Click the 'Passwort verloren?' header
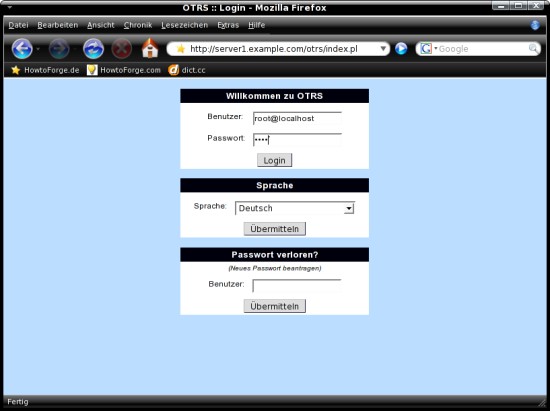Image resolution: width=550 pixels, height=411 pixels. click(275, 255)
